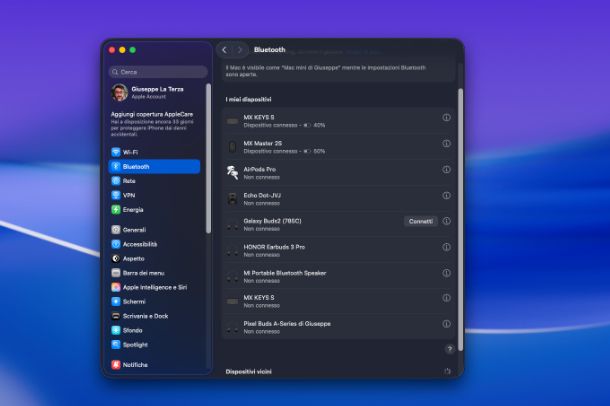610x406 pixels.
Task: Open Generali settings in sidebar
Action: point(154,229)
